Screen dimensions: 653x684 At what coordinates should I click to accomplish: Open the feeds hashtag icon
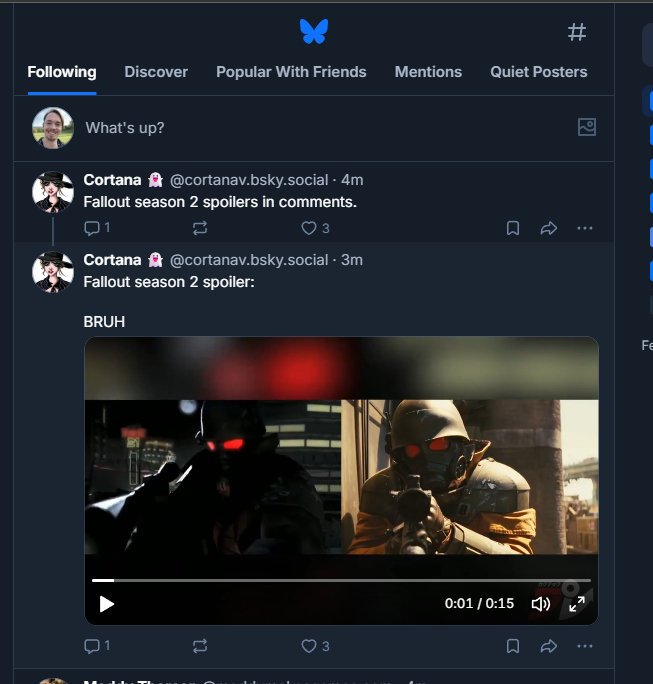tap(577, 32)
